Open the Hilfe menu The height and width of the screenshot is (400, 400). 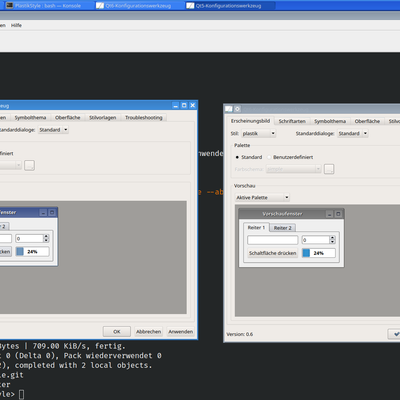(x=16, y=25)
